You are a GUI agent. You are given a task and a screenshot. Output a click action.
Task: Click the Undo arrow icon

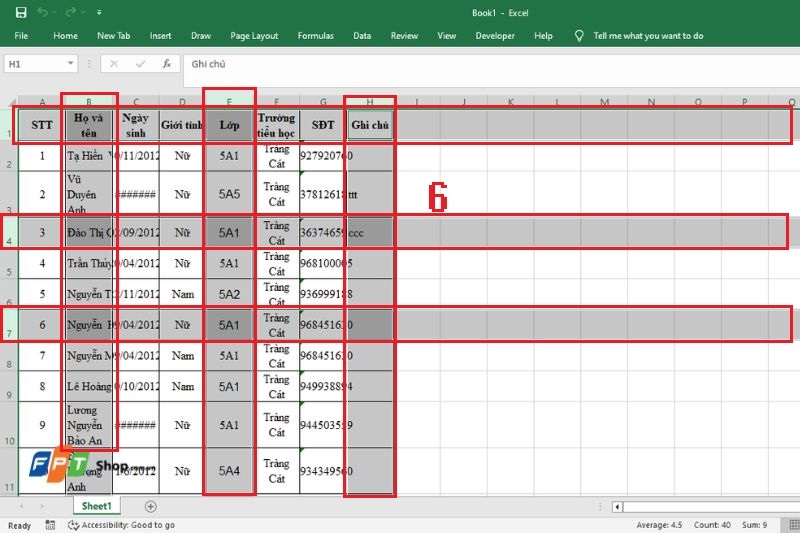click(x=42, y=12)
